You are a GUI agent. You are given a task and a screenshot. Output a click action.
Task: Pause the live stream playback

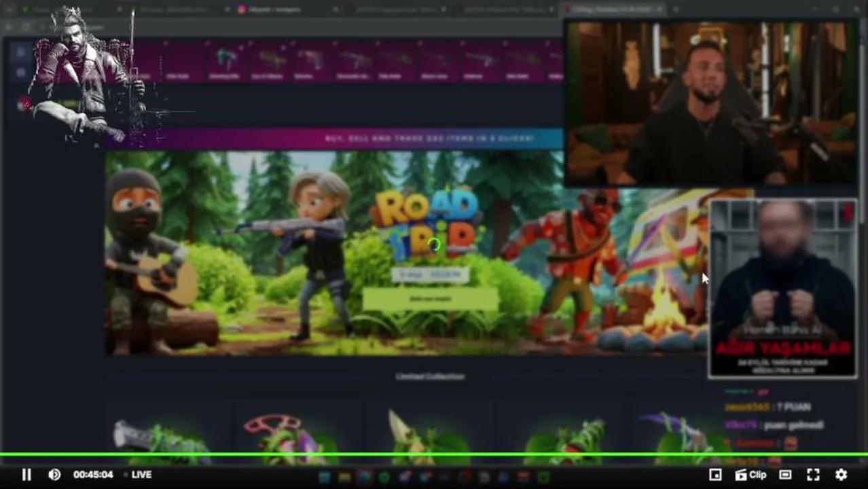click(26, 475)
